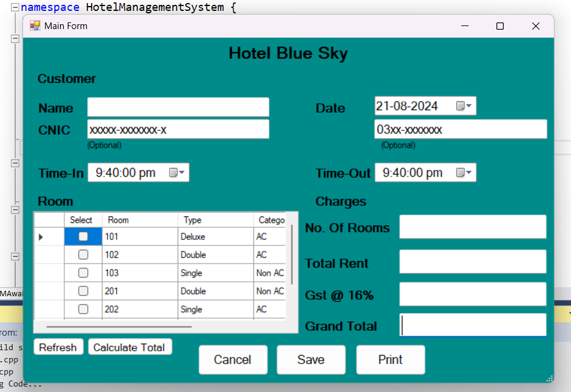This screenshot has height=392, width=571.
Task: Open the Time-Out picker dropdown
Action: pos(464,173)
